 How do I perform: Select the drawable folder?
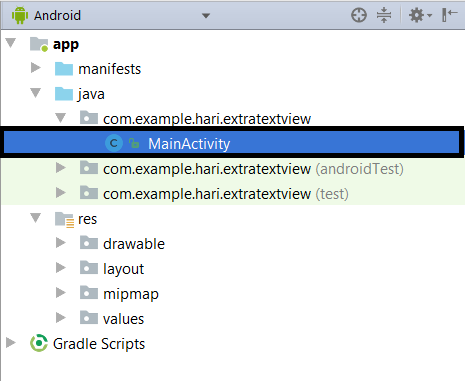tap(134, 244)
